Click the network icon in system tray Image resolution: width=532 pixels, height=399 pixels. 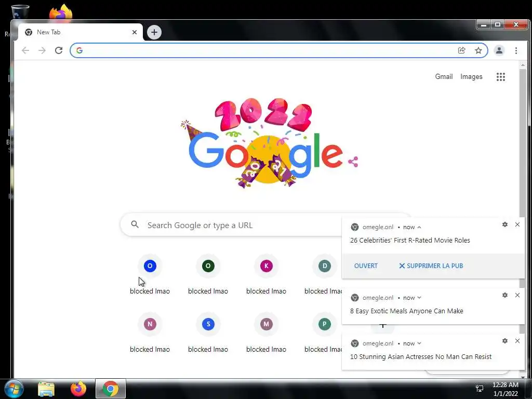(x=480, y=389)
